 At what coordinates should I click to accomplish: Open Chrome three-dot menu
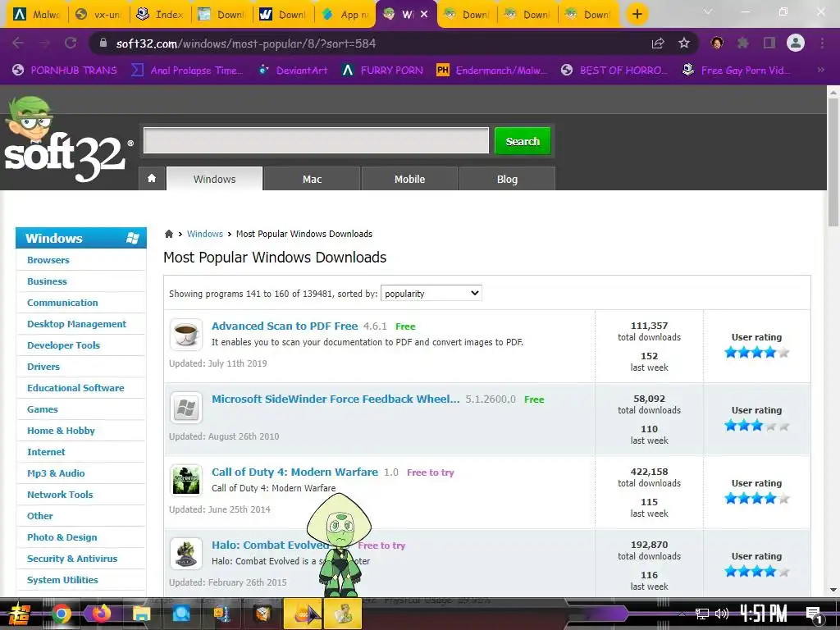(x=822, y=43)
